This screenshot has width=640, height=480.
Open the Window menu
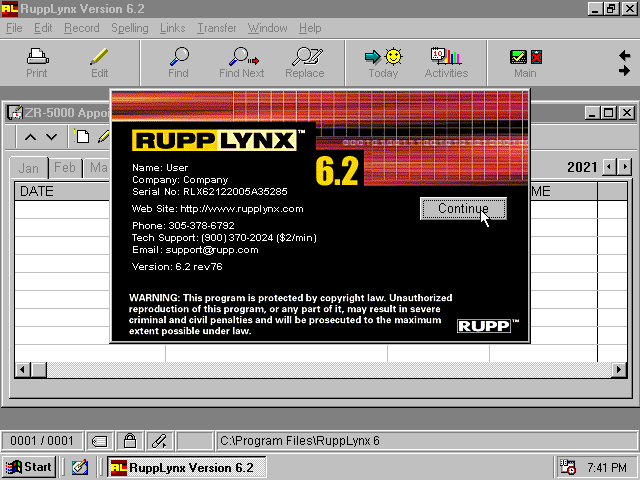267,28
